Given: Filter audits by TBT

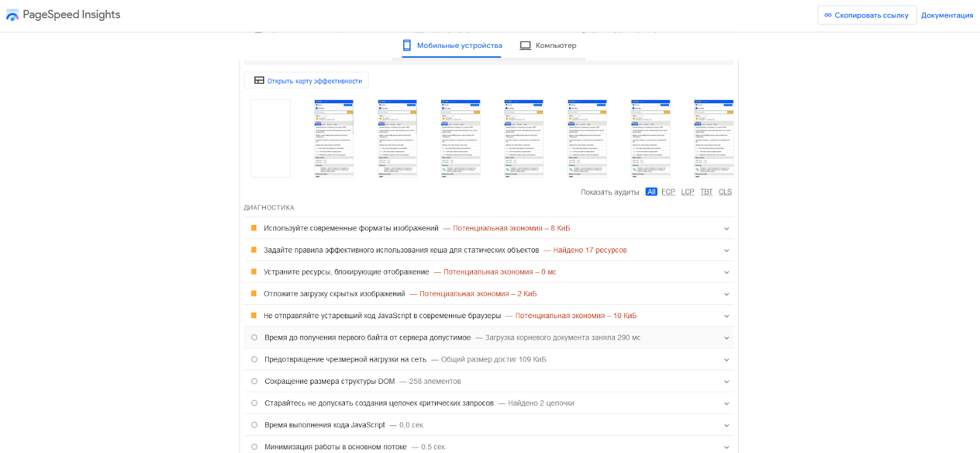Looking at the screenshot, I should tap(706, 192).
